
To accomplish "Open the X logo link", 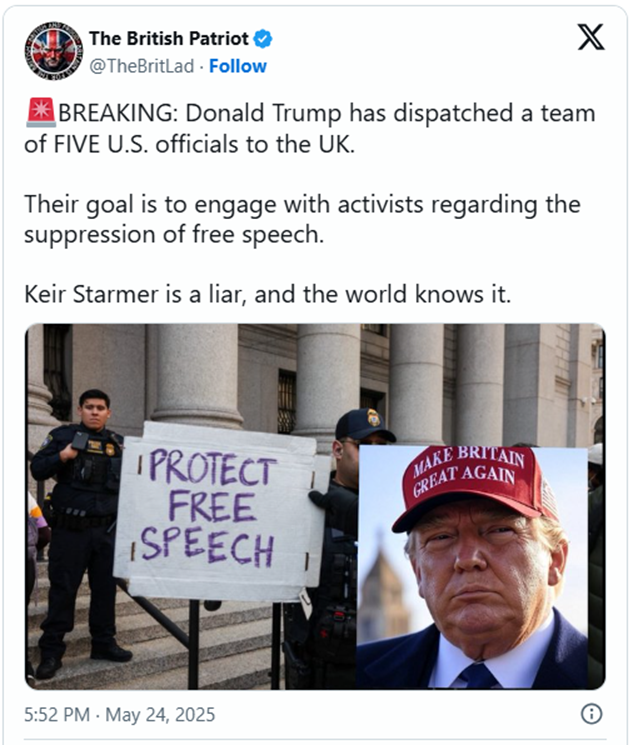I will tap(591, 37).
